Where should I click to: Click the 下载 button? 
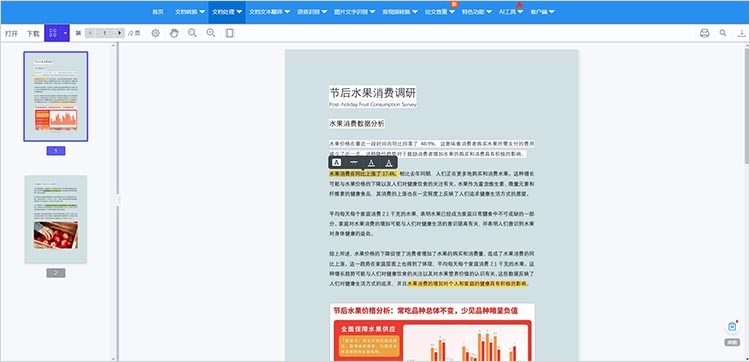pyautogui.click(x=33, y=33)
